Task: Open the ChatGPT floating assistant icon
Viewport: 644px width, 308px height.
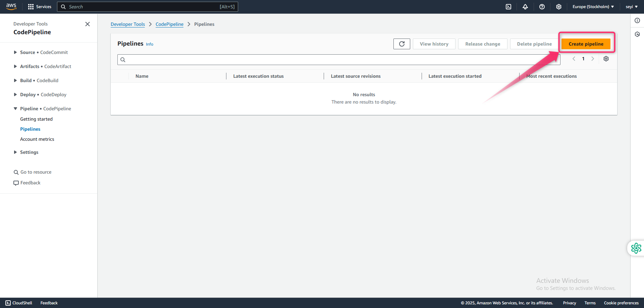Action: coord(636,248)
